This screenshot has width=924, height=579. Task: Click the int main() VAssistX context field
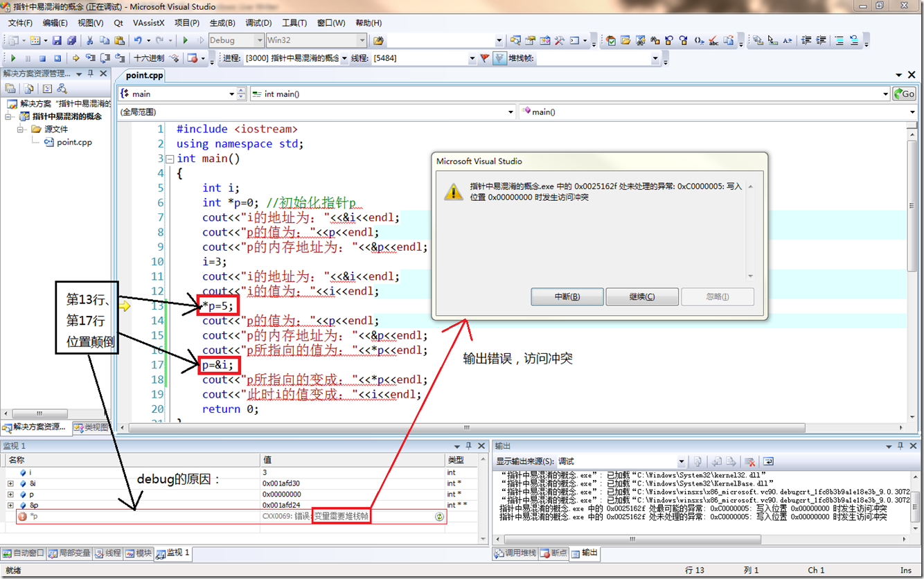coord(569,93)
